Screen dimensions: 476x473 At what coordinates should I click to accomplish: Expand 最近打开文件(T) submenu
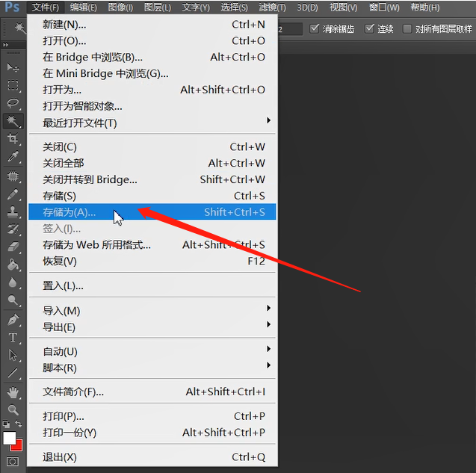(x=152, y=123)
